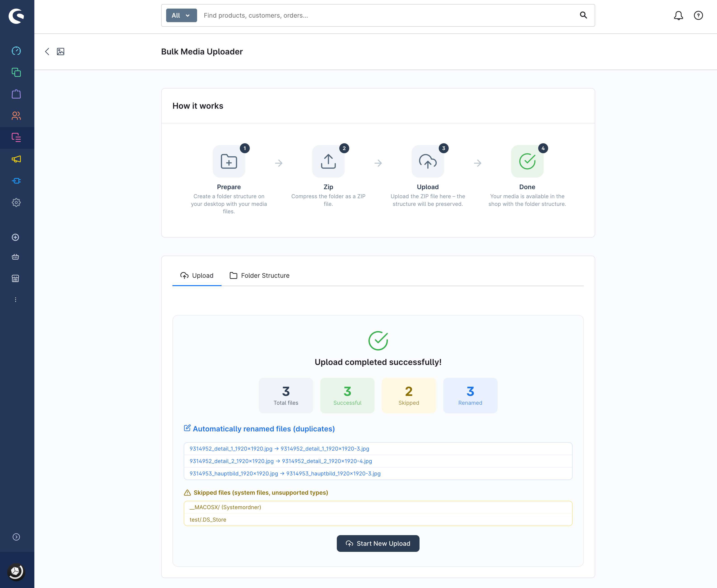Open the Dashboard sidebar icon
This screenshot has height=588, width=717.
pos(16,51)
